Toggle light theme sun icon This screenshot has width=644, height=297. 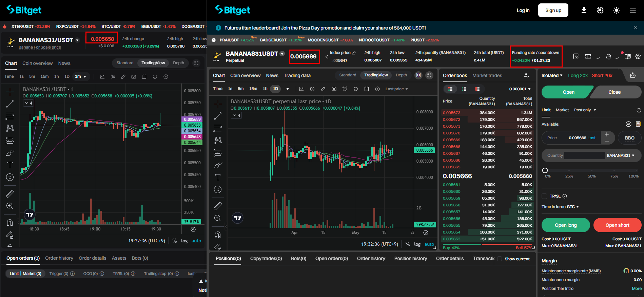616,10
